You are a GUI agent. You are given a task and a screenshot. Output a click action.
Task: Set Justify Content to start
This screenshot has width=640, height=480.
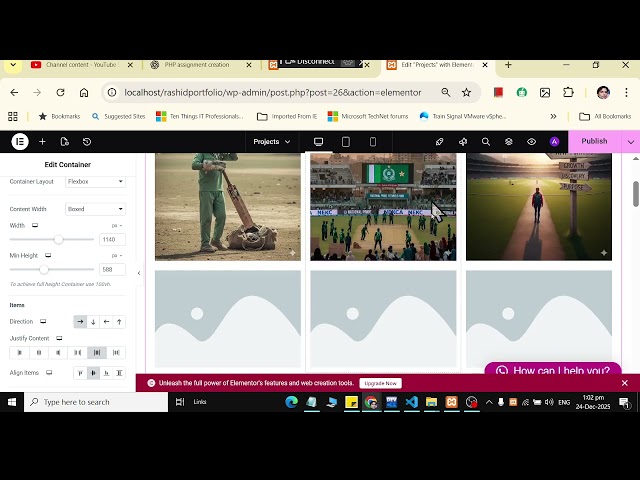click(x=19, y=353)
